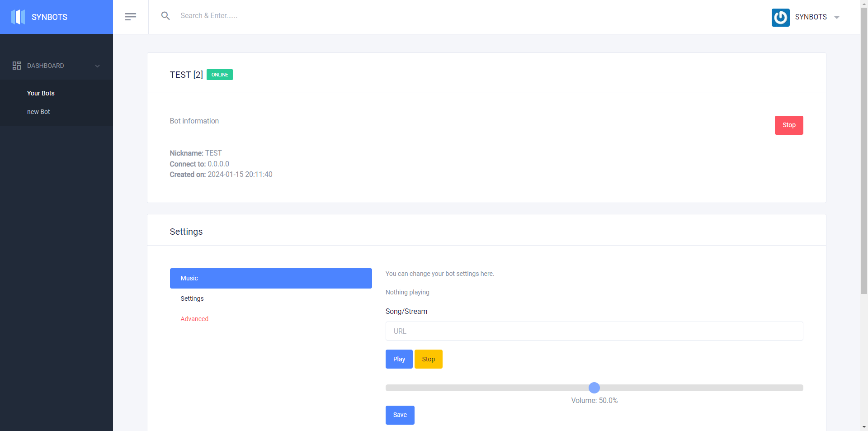
Task: Open the Advanced tab
Action: [194, 319]
